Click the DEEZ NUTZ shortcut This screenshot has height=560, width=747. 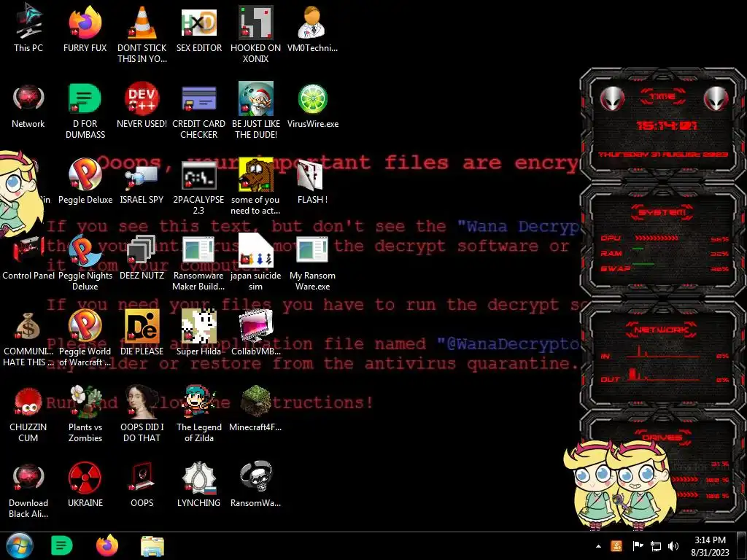click(x=142, y=257)
